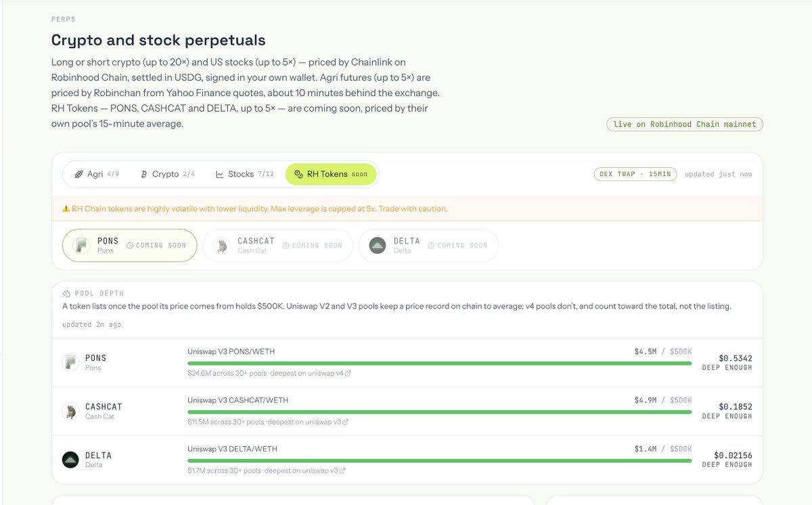Click the DELTA price $0.02156
The width and height of the screenshot is (812, 505).
733,456
